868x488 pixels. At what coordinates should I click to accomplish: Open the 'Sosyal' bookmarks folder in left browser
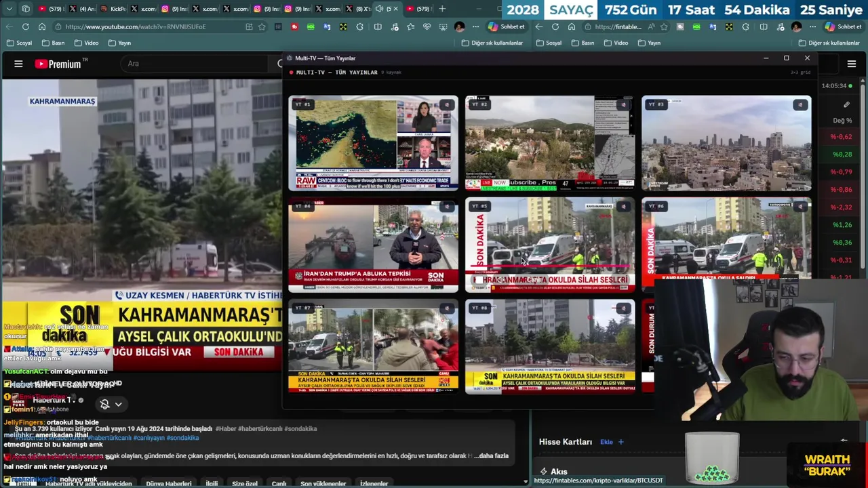pyautogui.click(x=19, y=43)
